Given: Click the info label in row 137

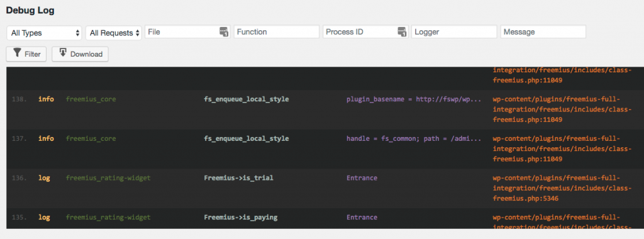Looking at the screenshot, I should click(46, 139).
